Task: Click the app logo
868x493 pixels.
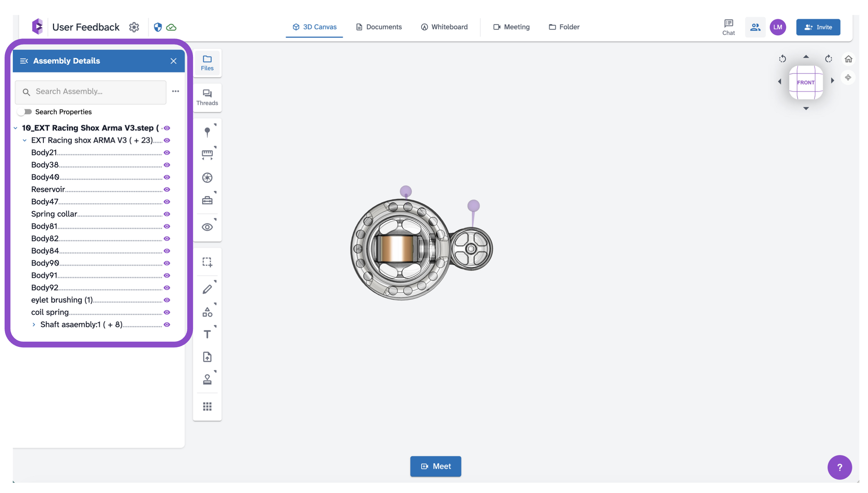Action: (37, 27)
